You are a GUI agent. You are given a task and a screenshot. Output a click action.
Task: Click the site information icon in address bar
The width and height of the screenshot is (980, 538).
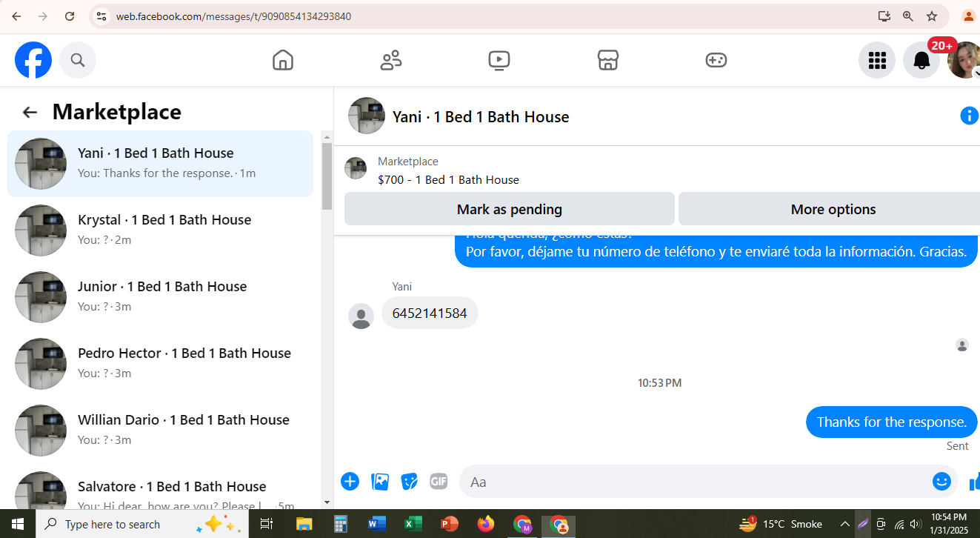point(101,16)
